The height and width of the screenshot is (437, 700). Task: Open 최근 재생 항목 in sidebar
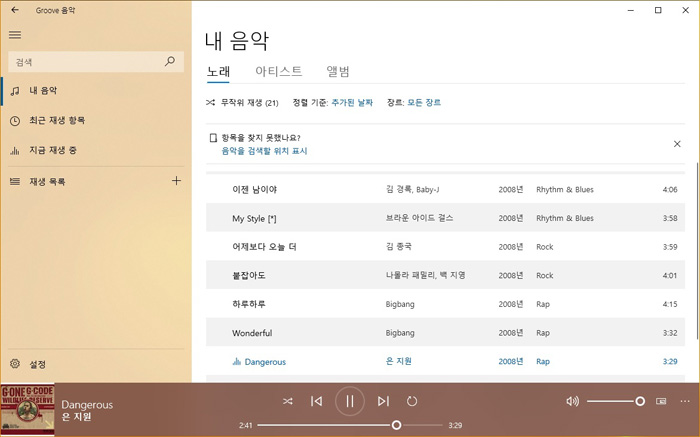pos(96,121)
